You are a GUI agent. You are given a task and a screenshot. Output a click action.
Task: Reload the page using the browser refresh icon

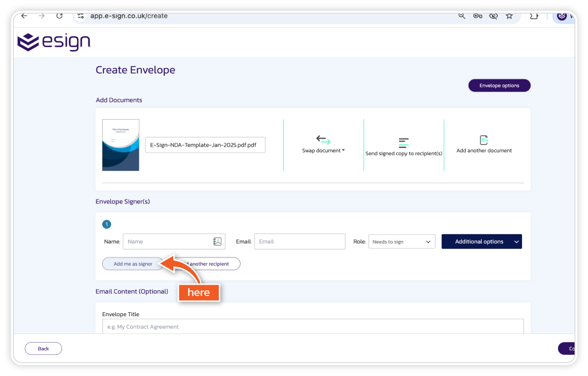tap(59, 16)
